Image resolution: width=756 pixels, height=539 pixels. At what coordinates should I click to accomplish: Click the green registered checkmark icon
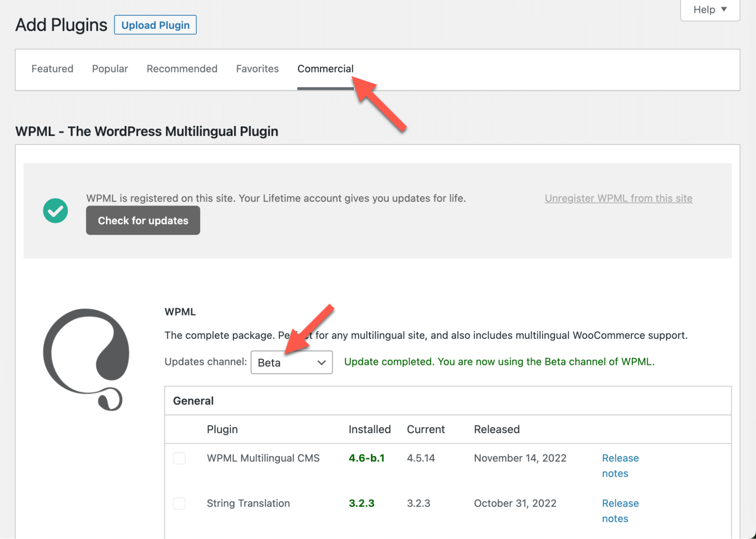click(55, 210)
